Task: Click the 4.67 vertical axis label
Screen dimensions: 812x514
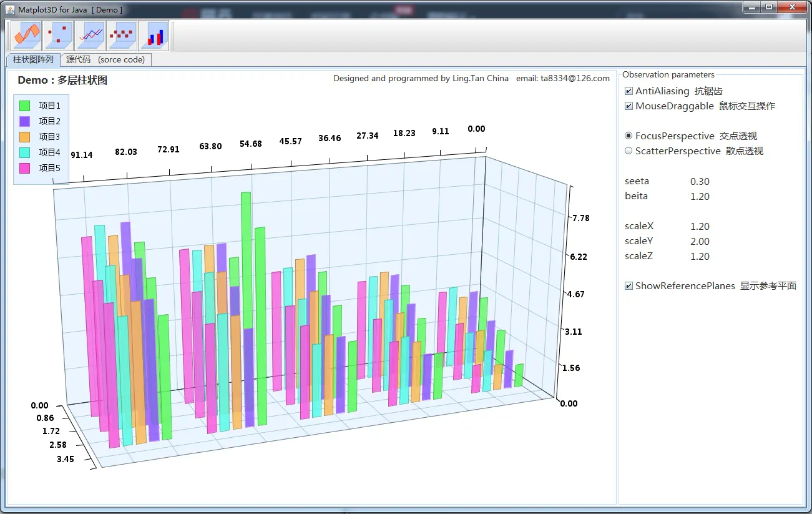Action: [575, 295]
